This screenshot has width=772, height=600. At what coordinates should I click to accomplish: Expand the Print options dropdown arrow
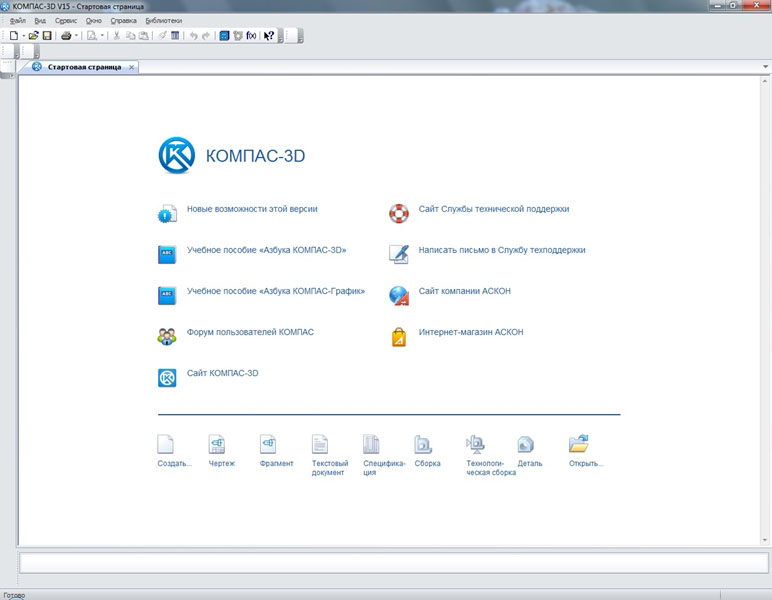[x=76, y=35]
